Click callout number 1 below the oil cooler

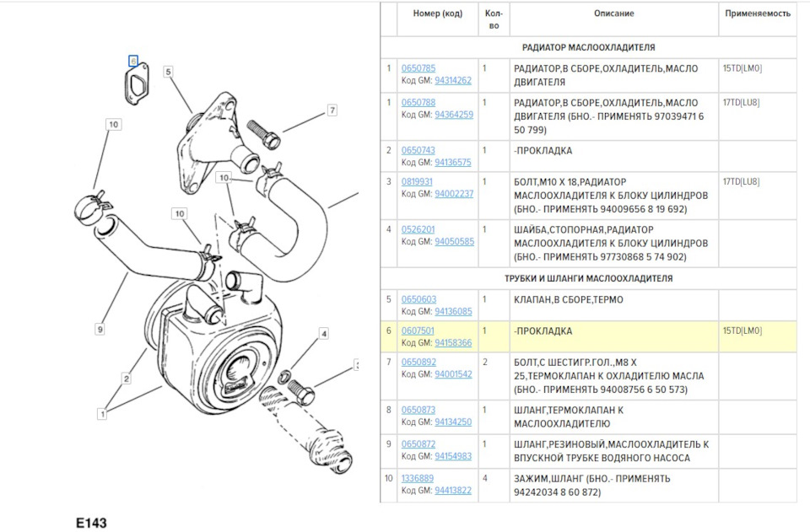102,414
